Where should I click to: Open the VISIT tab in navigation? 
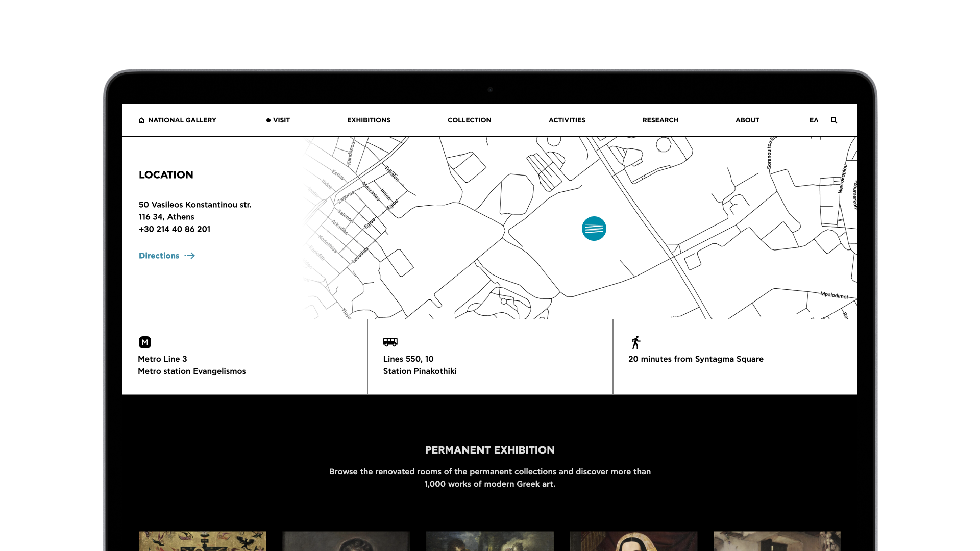click(x=281, y=120)
